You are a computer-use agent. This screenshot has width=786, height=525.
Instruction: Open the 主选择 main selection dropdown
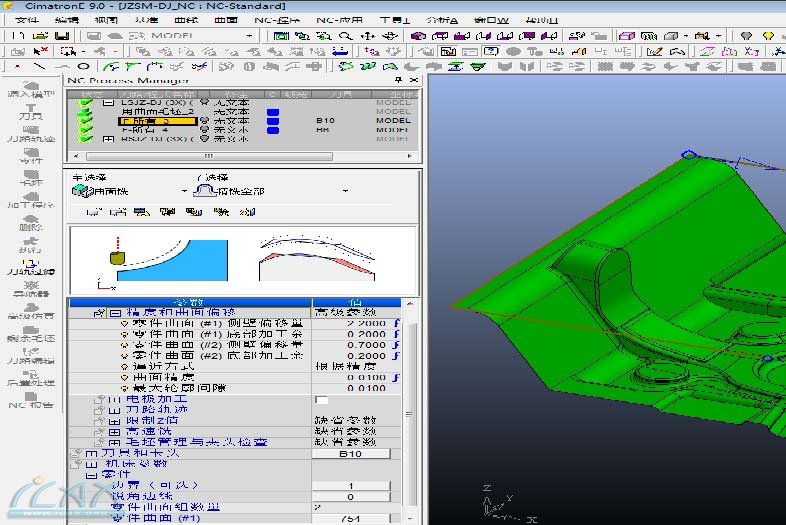184,191
